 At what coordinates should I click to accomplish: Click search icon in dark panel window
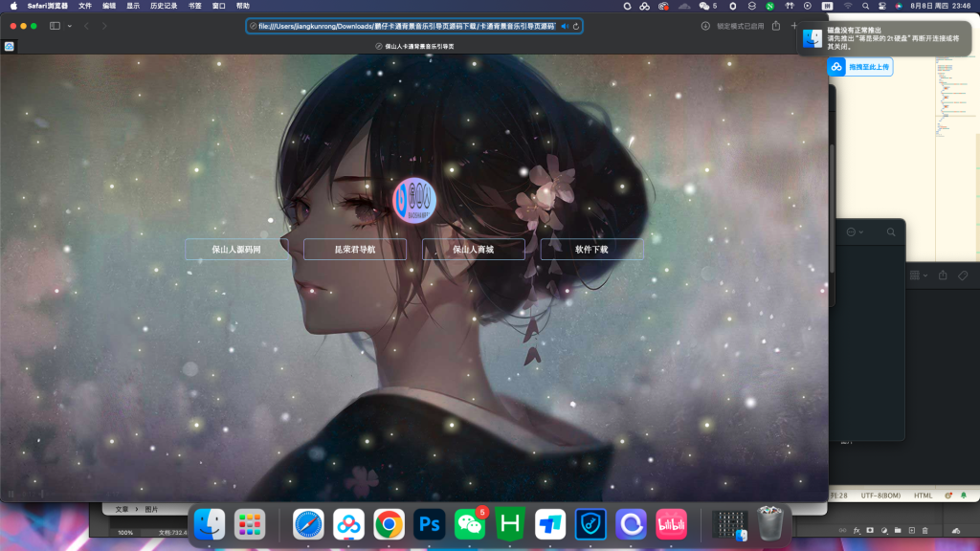pos(891,232)
